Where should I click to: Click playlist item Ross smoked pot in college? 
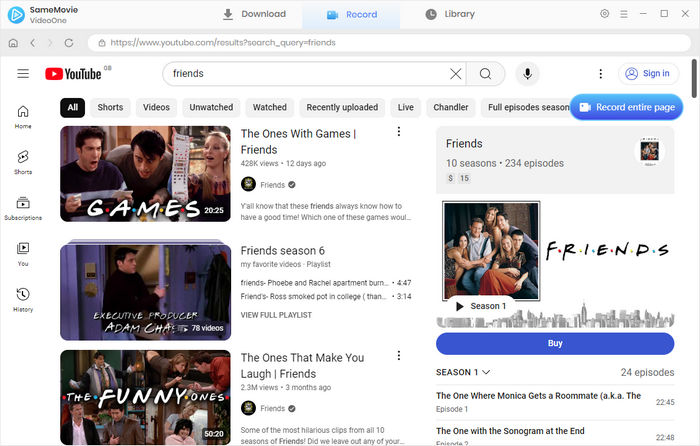point(326,296)
